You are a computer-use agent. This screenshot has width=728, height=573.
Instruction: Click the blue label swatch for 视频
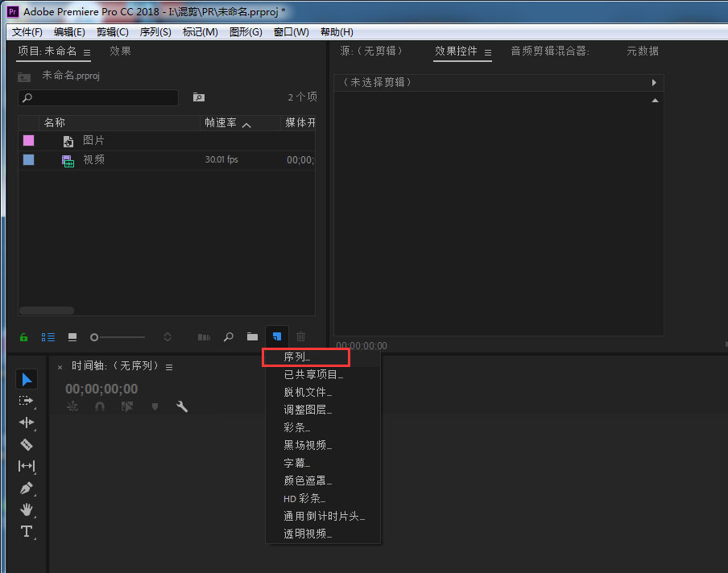28,160
